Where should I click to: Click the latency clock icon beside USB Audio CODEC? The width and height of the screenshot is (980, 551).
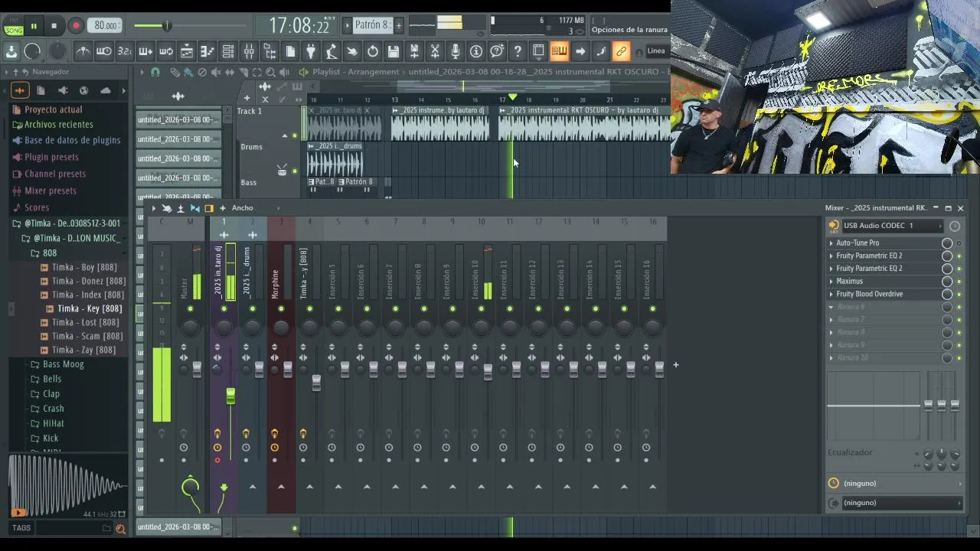tap(955, 226)
